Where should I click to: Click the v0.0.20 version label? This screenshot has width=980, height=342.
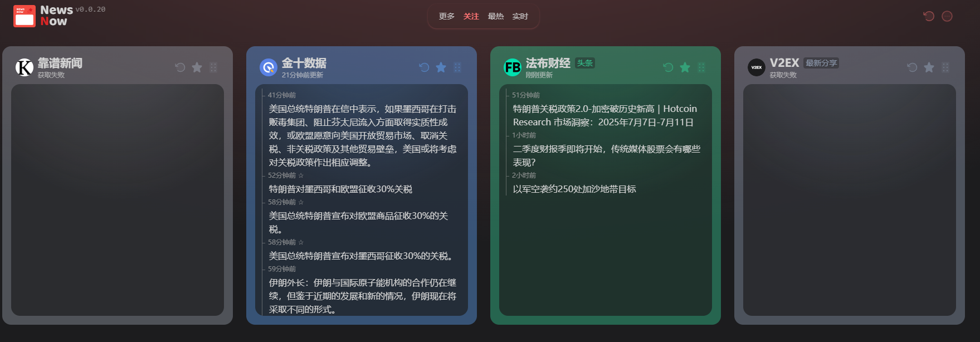point(90,9)
